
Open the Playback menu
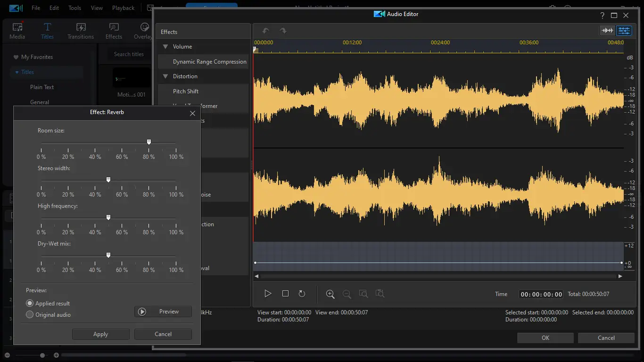123,8
